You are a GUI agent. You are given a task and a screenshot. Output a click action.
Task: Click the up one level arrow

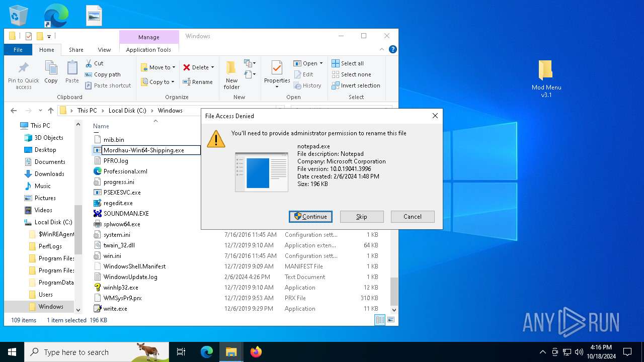50,111
